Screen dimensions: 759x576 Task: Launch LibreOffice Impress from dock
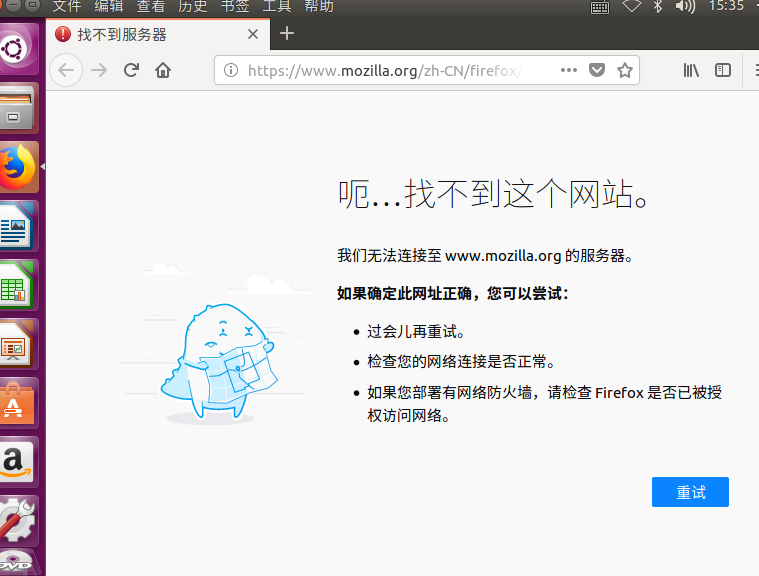18,344
